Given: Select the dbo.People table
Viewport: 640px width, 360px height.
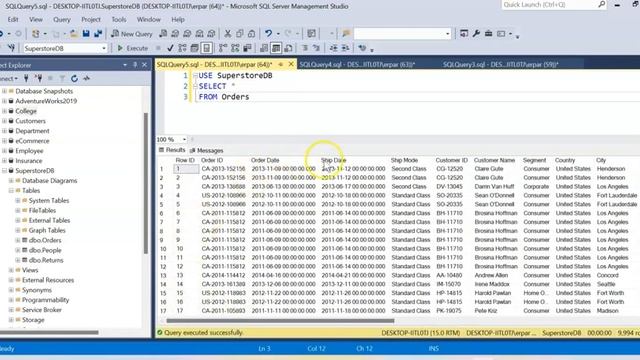Looking at the screenshot, I should pos(45,250).
